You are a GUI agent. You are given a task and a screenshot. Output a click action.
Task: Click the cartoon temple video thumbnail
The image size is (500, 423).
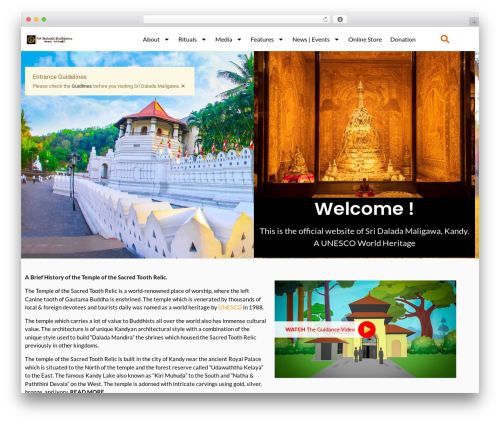tap(365, 329)
